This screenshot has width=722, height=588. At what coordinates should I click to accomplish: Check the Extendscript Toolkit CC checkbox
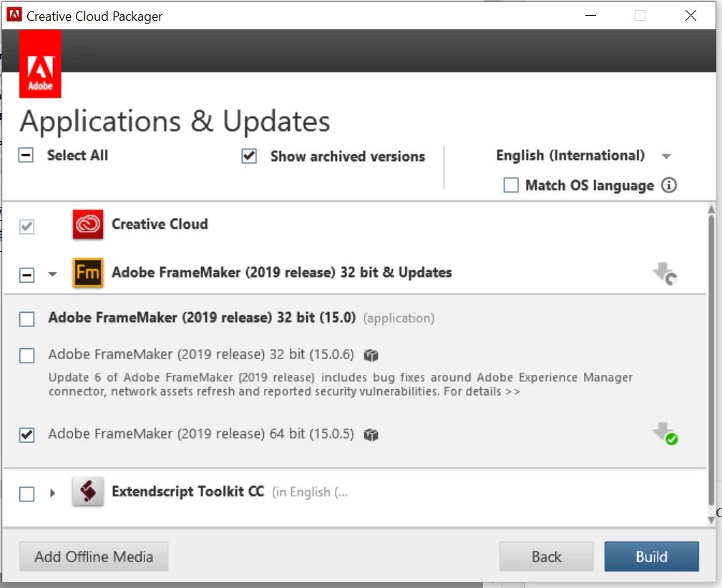[x=26, y=494]
